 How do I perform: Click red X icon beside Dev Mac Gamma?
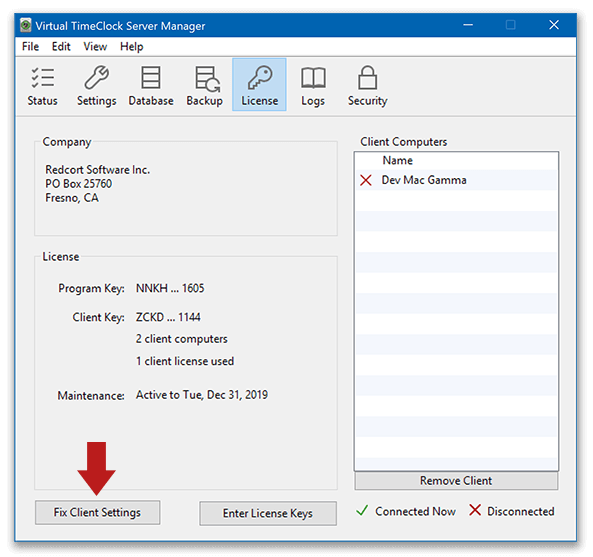coord(366,180)
